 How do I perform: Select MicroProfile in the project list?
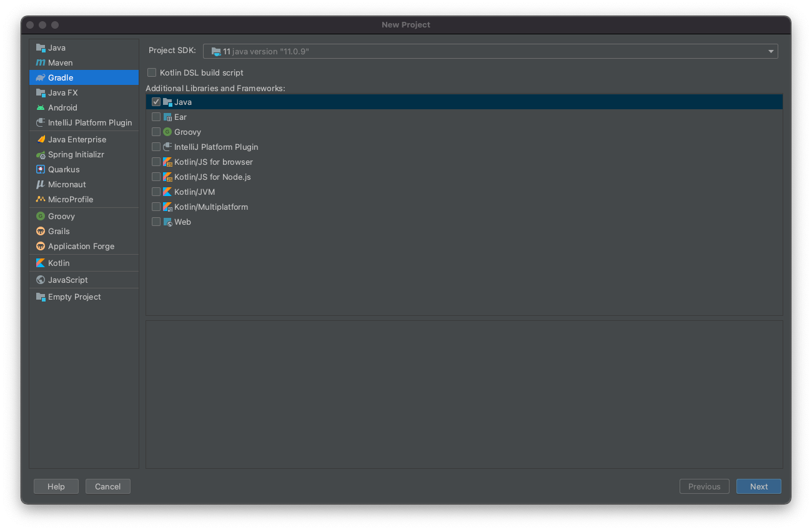click(84, 199)
